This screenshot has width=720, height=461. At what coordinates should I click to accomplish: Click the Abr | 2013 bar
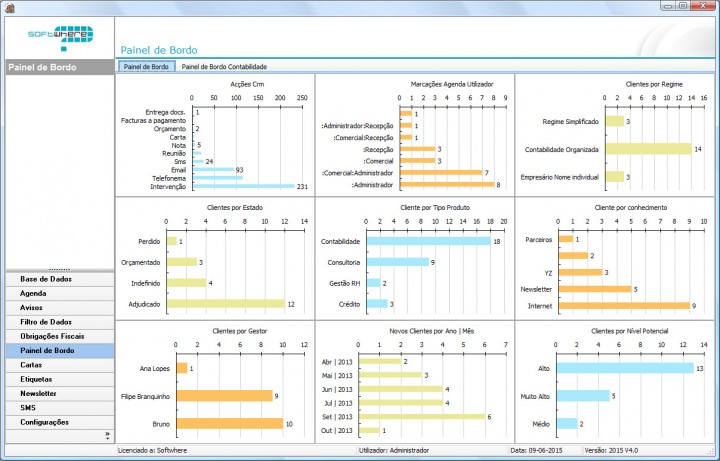380,361
